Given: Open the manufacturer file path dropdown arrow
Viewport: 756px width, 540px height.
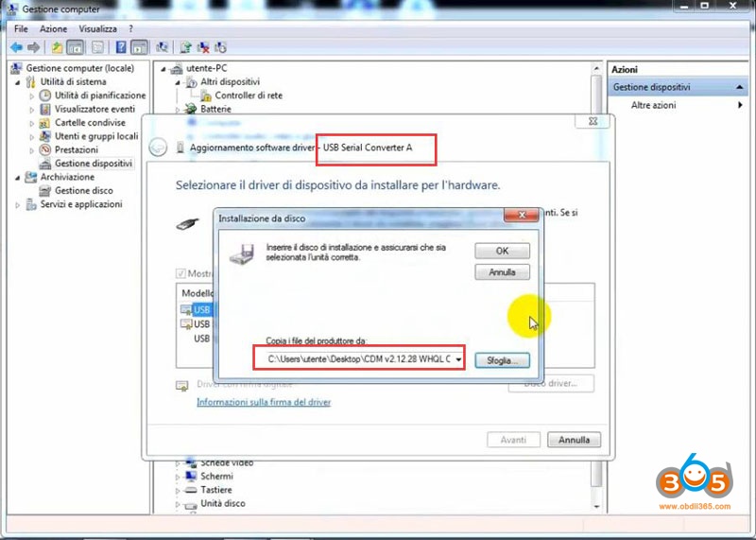Looking at the screenshot, I should [458, 359].
